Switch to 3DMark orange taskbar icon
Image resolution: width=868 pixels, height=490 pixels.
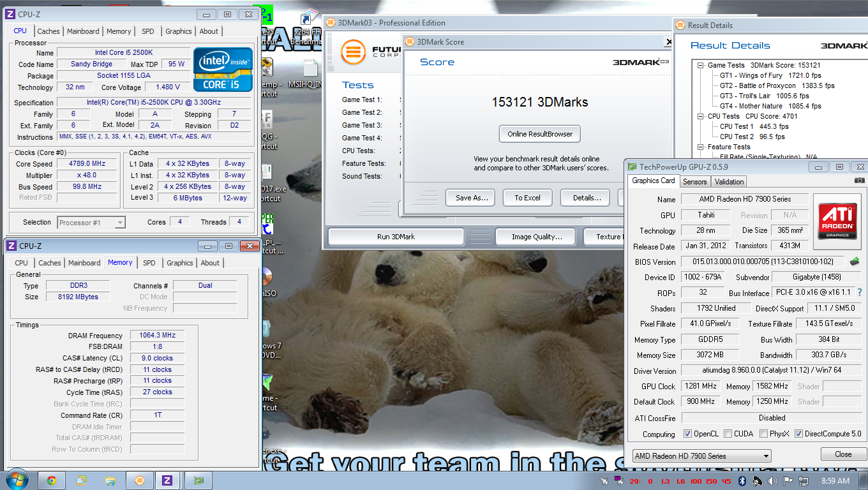139,480
